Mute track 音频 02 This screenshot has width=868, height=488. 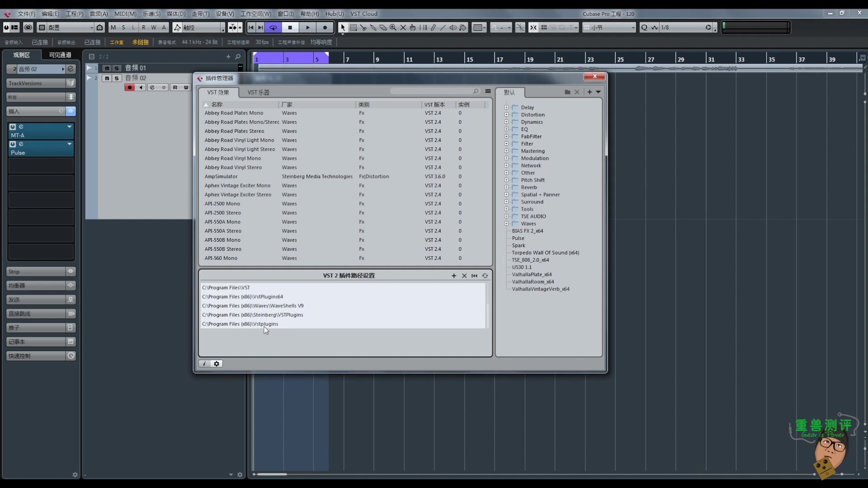click(107, 78)
